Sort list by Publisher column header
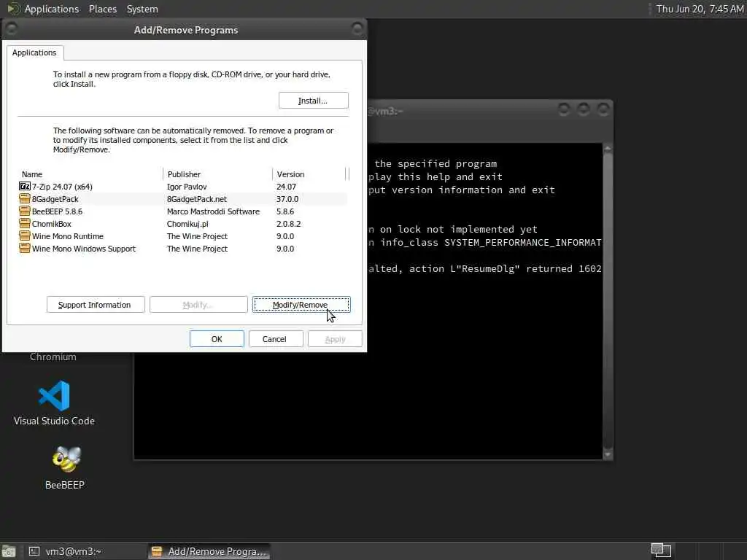This screenshot has width=747, height=560. tap(217, 174)
